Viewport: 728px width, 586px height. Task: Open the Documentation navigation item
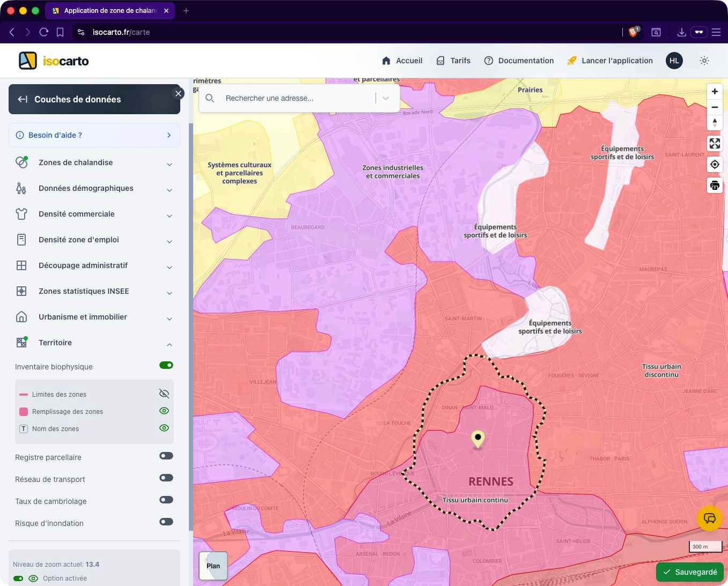(519, 61)
